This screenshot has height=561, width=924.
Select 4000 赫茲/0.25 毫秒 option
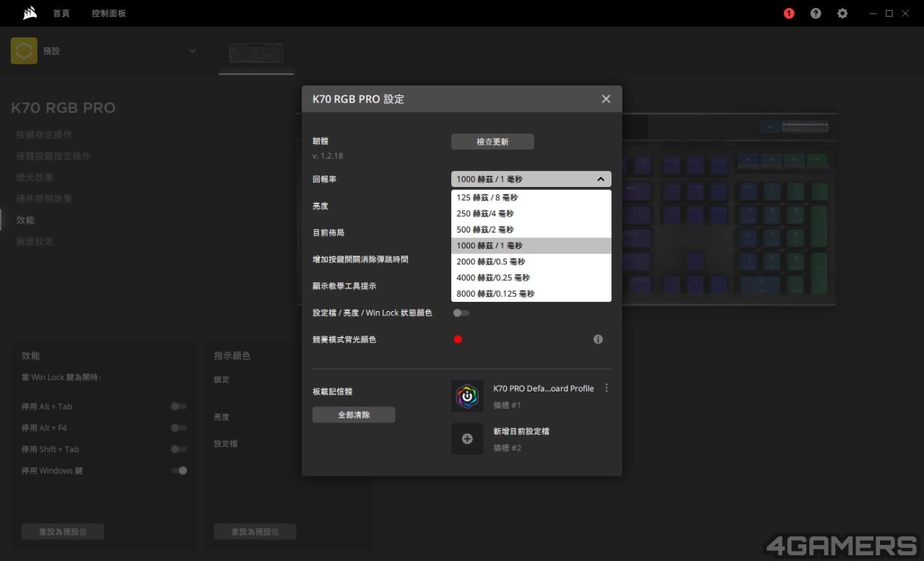(x=531, y=277)
